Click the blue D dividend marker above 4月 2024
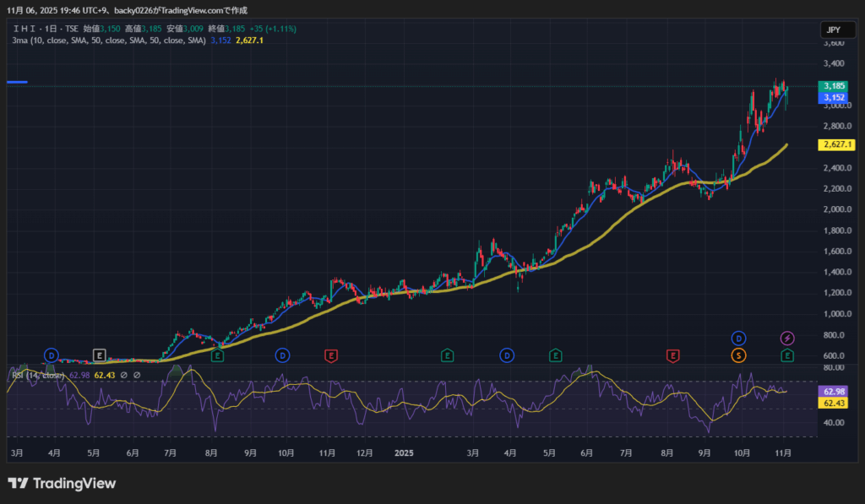The image size is (865, 504). [x=52, y=355]
